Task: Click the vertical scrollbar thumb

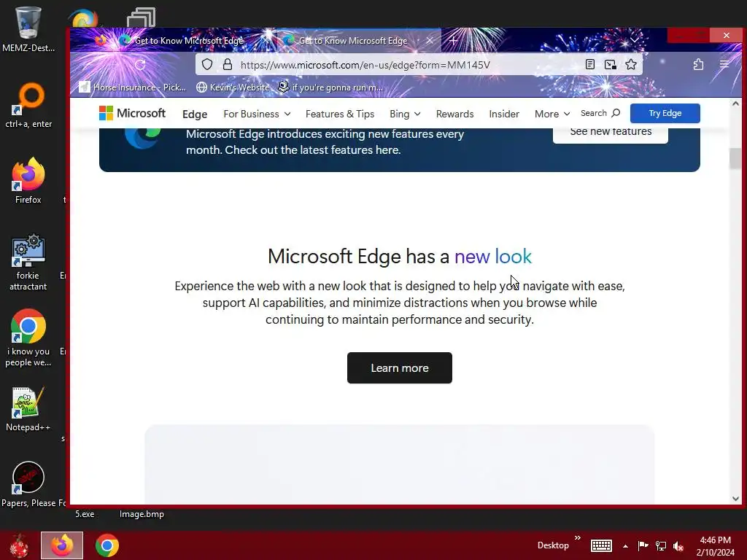Action: coord(735,158)
